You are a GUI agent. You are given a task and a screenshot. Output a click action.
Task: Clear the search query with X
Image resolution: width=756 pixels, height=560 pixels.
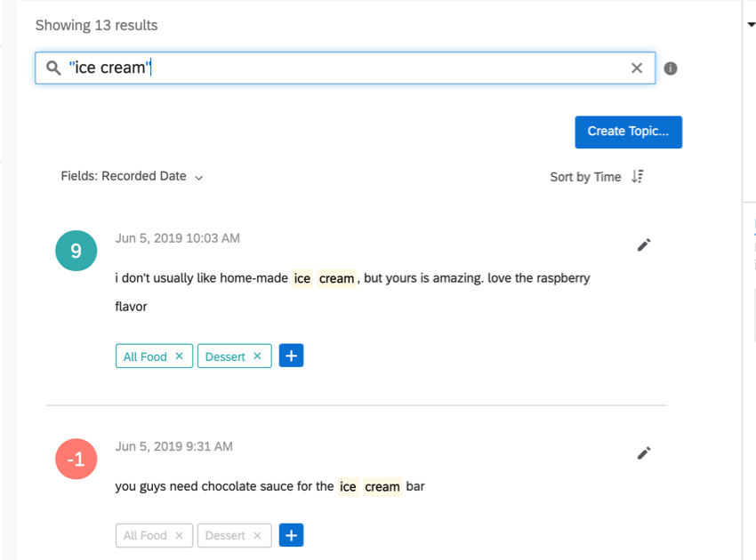pos(637,68)
